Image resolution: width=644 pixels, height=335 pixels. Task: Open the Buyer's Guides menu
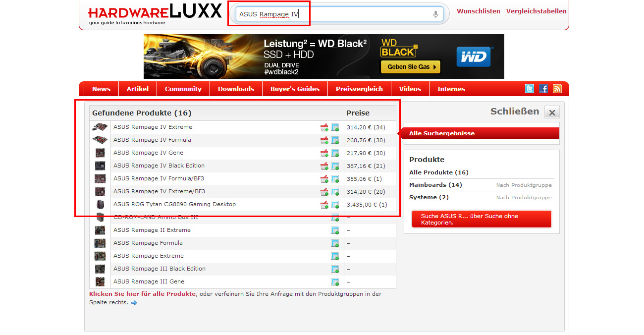[x=295, y=89]
